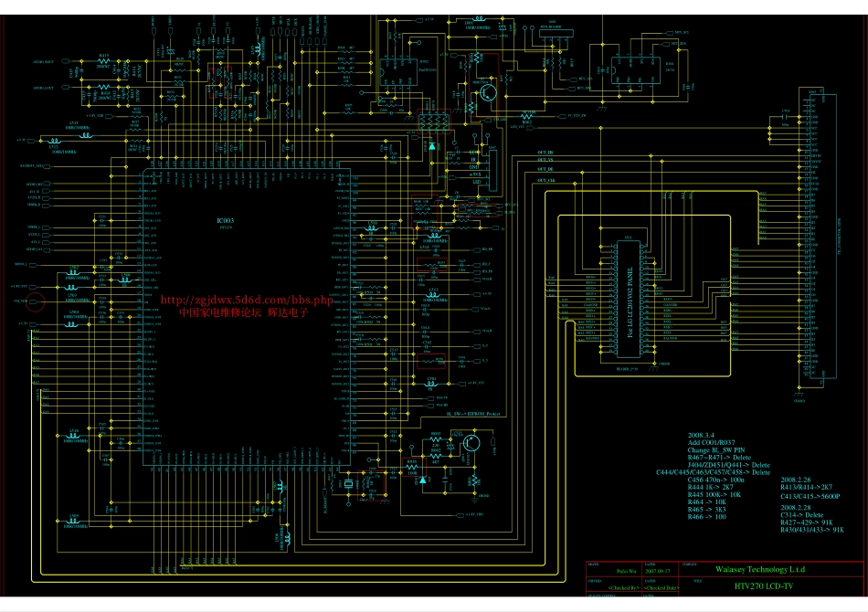Screen dimensions: 868x612
Task: Select the AUDIO_ROUT port symbol
Action: [43, 61]
